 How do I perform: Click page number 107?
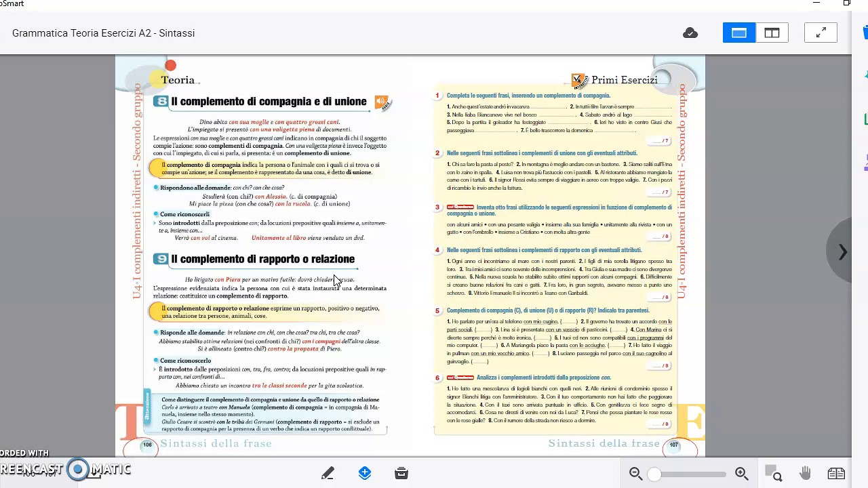coord(673,445)
